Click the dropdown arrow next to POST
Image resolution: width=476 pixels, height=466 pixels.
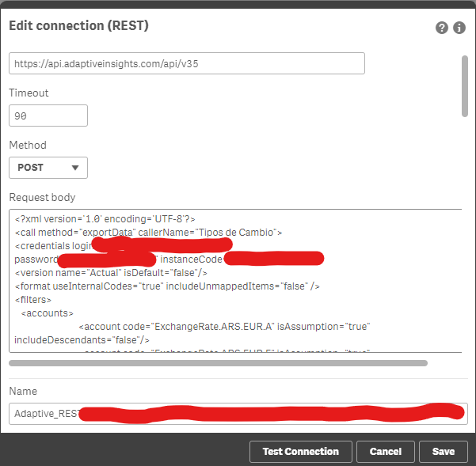click(x=75, y=168)
